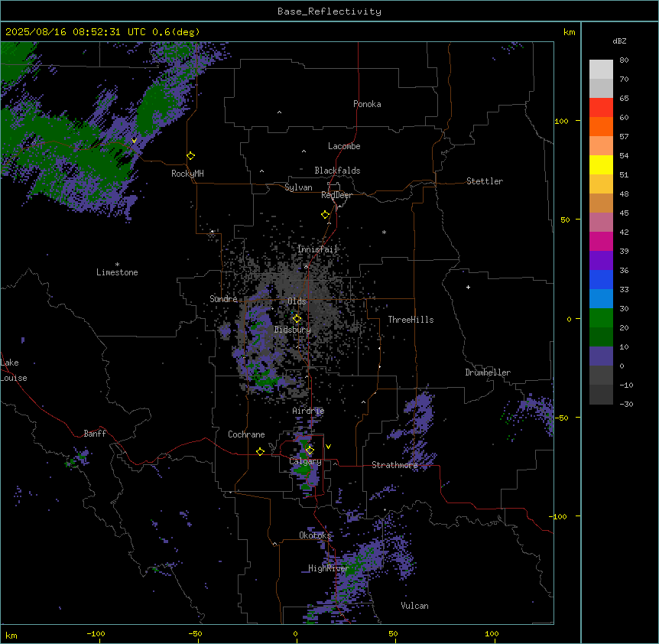Click the Lacombe city label
The height and width of the screenshot is (644, 659).
(x=344, y=146)
